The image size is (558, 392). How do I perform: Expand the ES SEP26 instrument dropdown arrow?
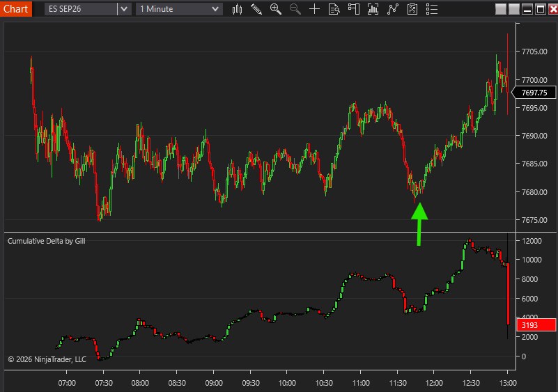click(x=124, y=9)
